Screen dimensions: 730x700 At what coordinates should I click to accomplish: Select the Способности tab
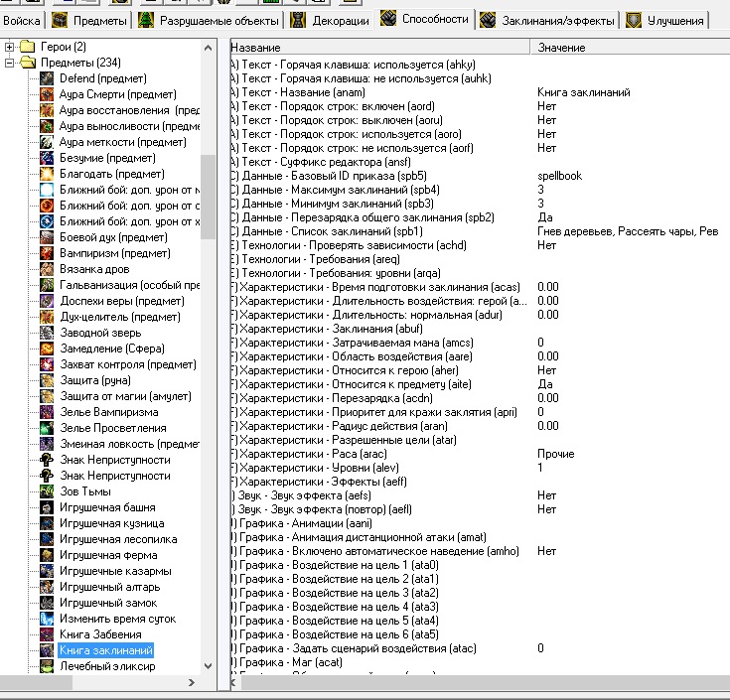tap(424, 20)
